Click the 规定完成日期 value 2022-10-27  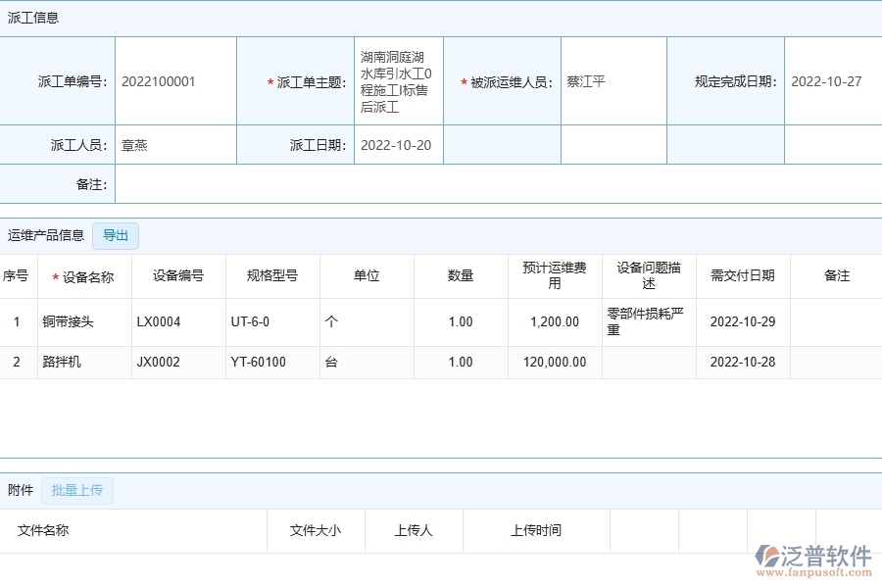[827, 81]
